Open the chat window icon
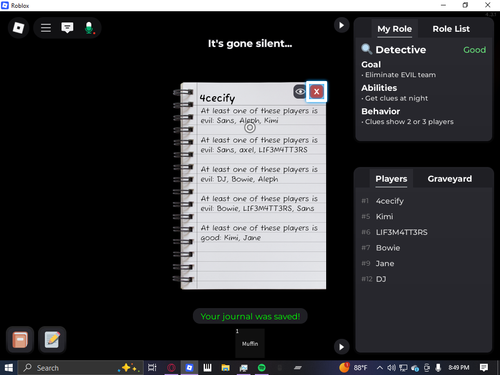Screen dimensions: 500x375 tap(67, 28)
